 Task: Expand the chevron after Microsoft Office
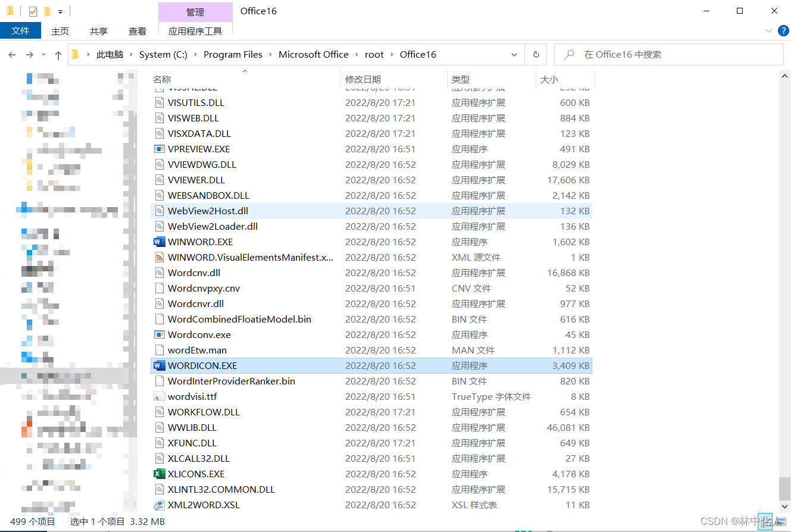[x=357, y=54]
